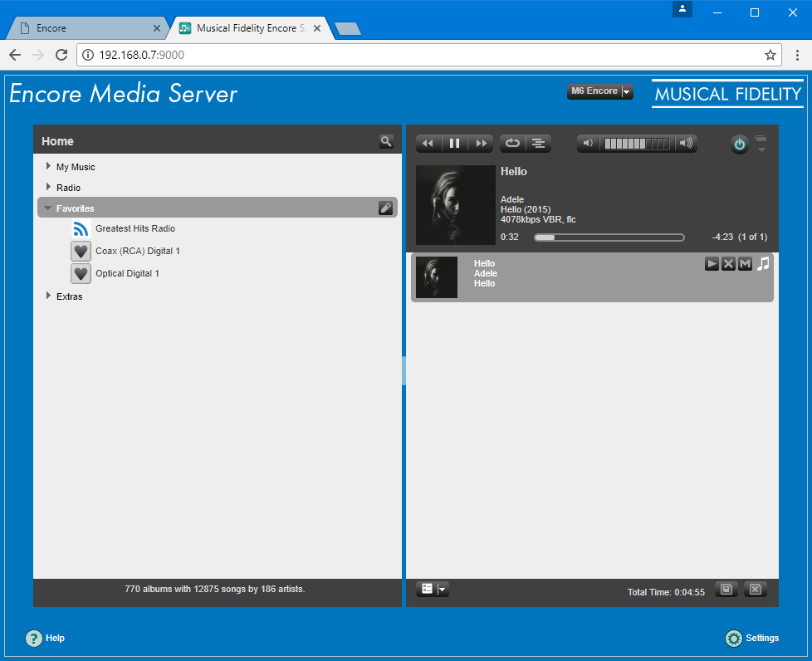The width and height of the screenshot is (812, 661).
Task: Save the current playlist
Action: 726,590
